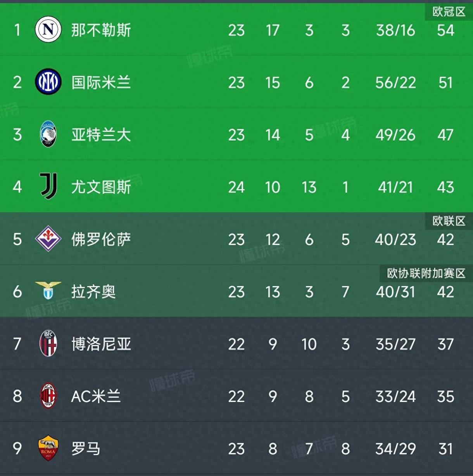
Task: Click the team name 尤文图斯
Action: (x=100, y=187)
